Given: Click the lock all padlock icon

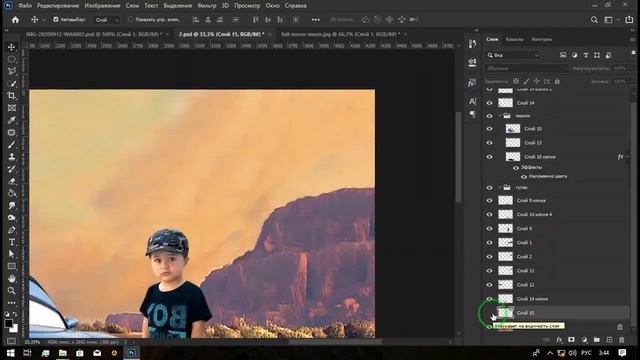Looking at the screenshot, I should click(x=557, y=81).
